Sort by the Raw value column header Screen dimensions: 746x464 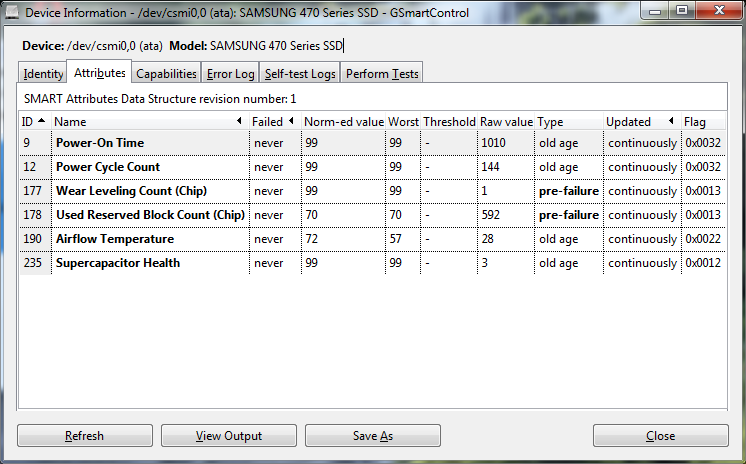506,122
